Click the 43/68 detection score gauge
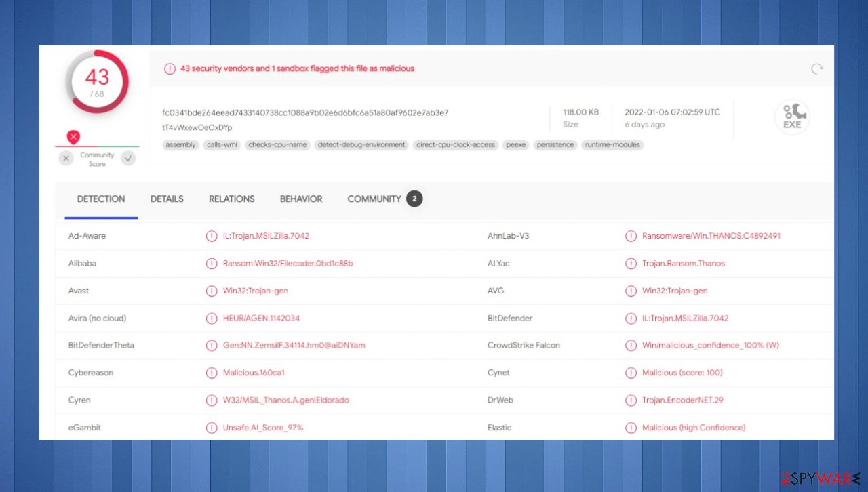 click(x=97, y=82)
